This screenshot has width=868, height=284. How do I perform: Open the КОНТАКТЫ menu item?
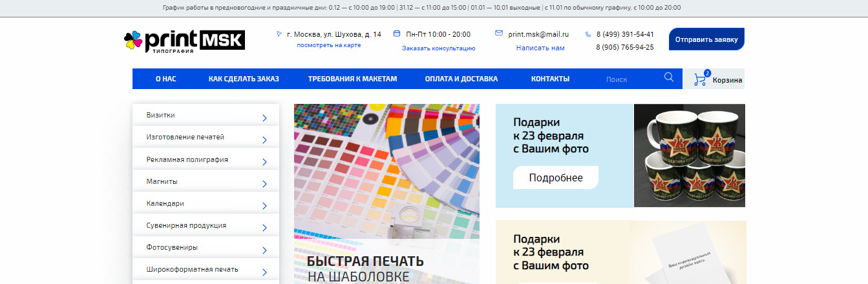click(x=550, y=79)
